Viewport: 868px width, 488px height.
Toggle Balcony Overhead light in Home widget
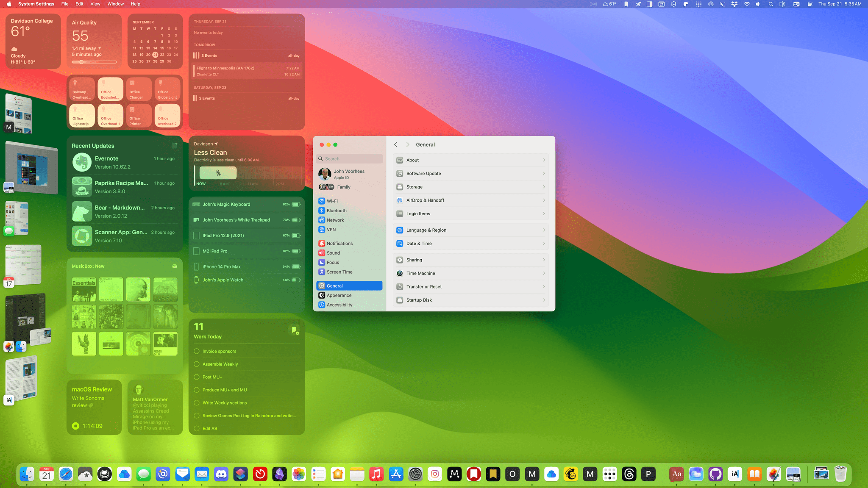tap(82, 89)
